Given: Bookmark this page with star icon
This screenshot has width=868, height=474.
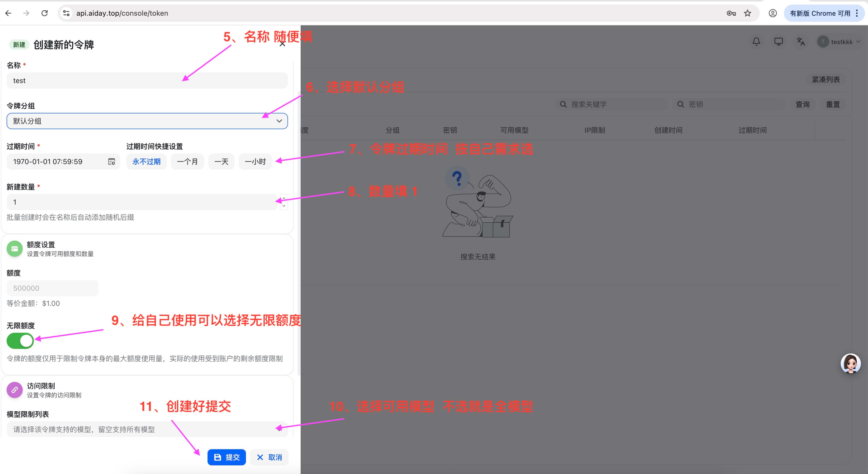Looking at the screenshot, I should tap(747, 13).
